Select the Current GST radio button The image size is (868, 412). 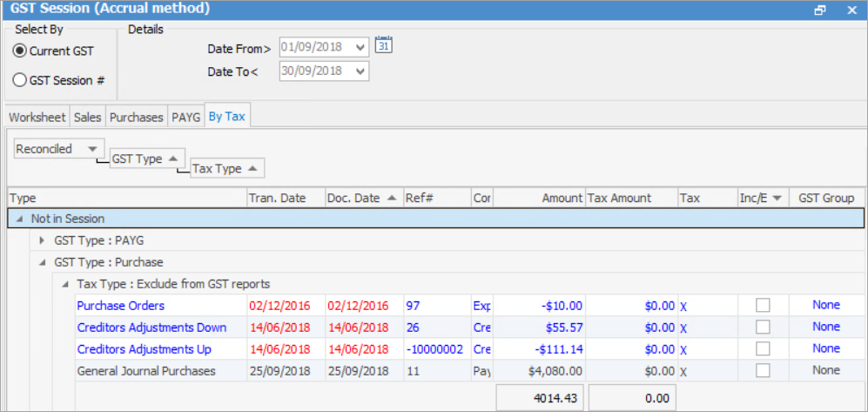(20, 51)
